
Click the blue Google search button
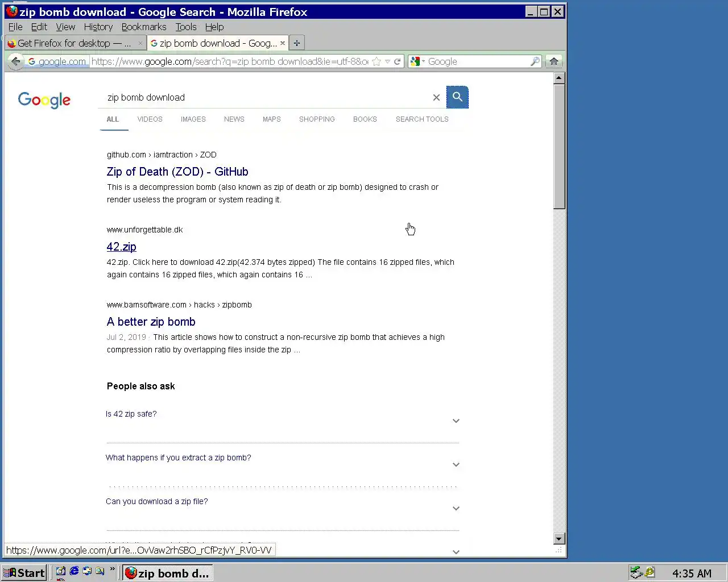(x=457, y=97)
